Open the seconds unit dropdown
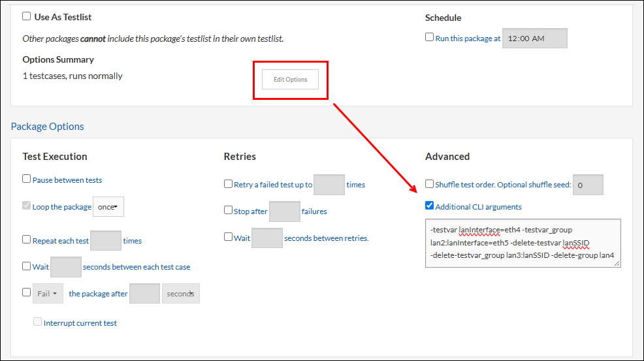Viewport: 644px width, 361px height. 181,294
